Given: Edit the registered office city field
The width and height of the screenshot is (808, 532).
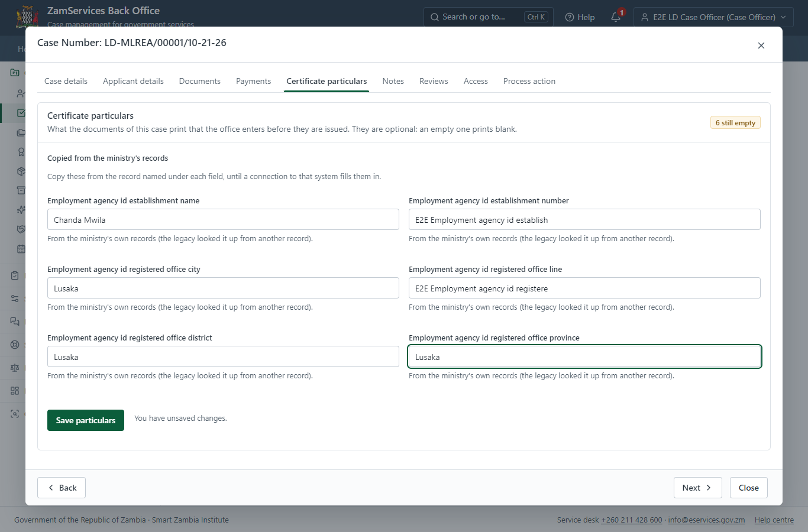Looking at the screenshot, I should point(223,288).
